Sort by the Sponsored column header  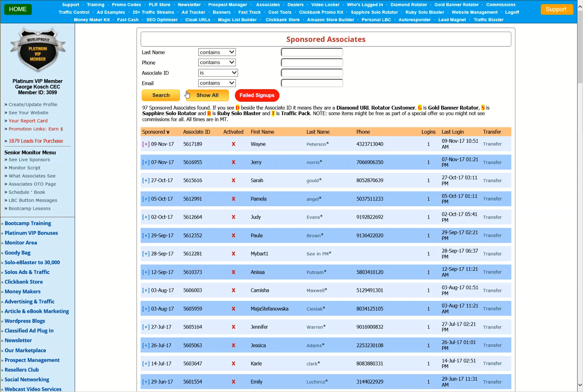156,132
